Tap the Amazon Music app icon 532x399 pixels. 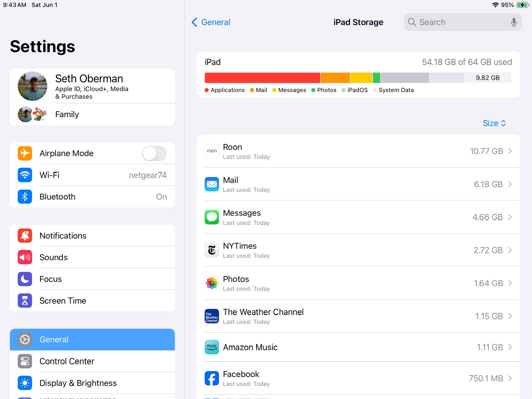pyautogui.click(x=212, y=347)
